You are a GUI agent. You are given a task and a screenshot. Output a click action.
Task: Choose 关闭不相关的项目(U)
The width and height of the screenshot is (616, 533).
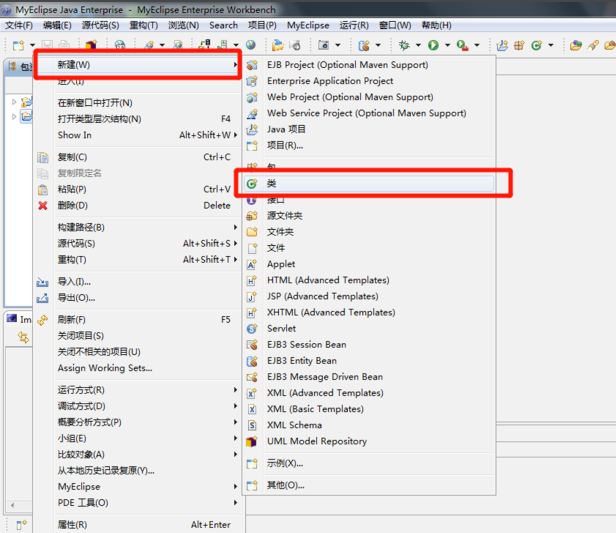click(x=138, y=352)
